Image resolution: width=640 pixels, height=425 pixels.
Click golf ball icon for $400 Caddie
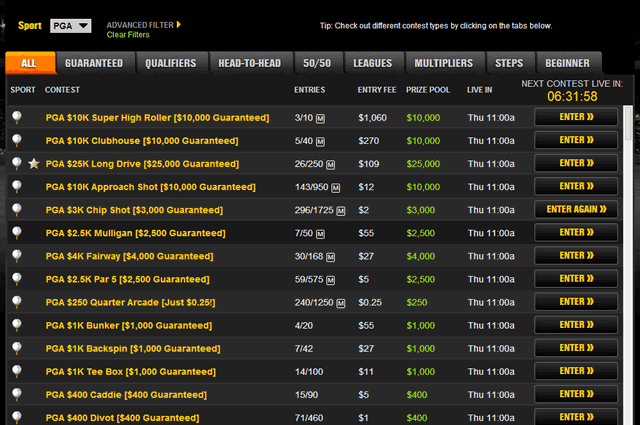pos(17,394)
